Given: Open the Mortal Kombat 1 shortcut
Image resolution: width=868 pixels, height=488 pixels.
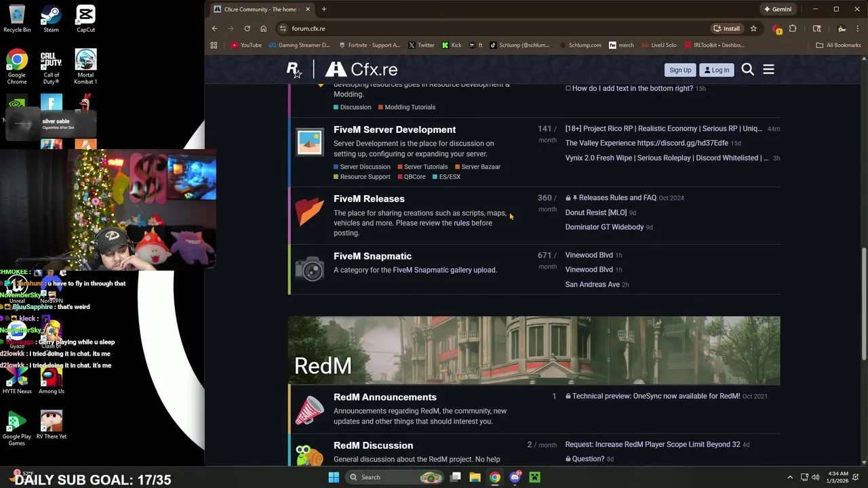Looking at the screenshot, I should [x=85, y=67].
